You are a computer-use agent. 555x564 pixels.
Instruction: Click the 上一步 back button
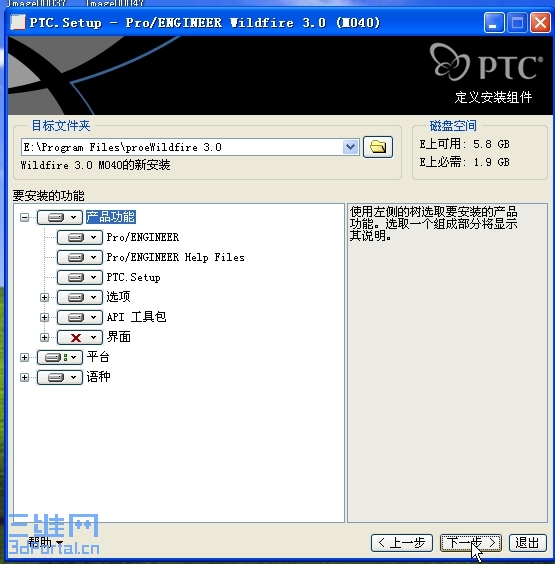click(x=402, y=542)
